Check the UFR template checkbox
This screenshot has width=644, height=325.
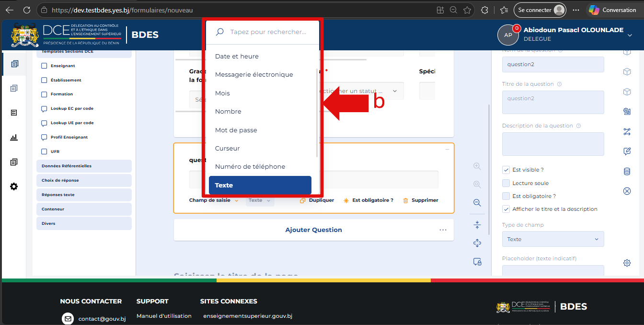(44, 151)
